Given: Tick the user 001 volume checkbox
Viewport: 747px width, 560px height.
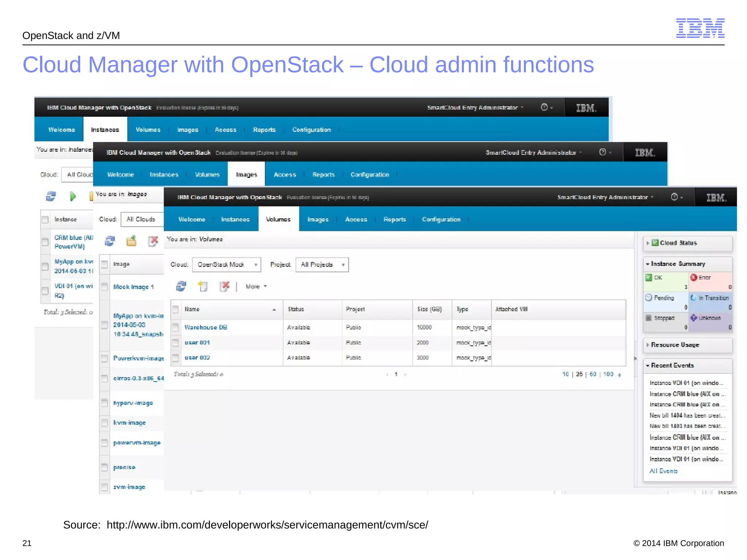Looking at the screenshot, I should (175, 342).
